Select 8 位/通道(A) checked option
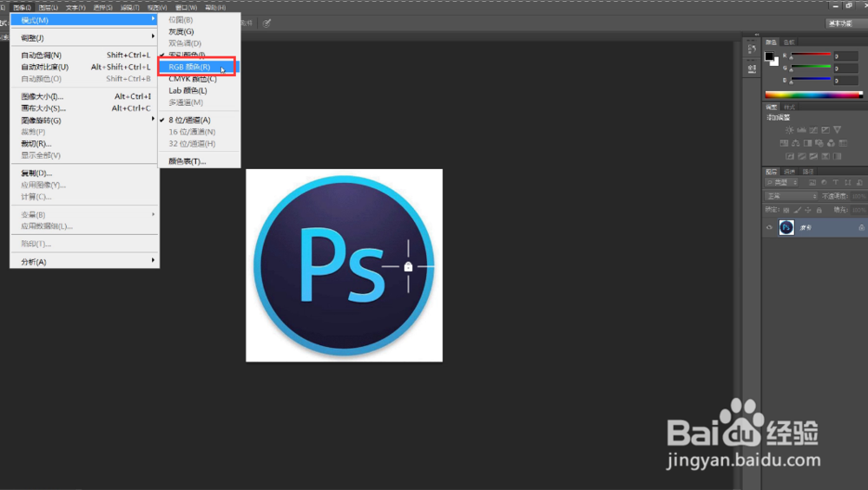 point(200,120)
